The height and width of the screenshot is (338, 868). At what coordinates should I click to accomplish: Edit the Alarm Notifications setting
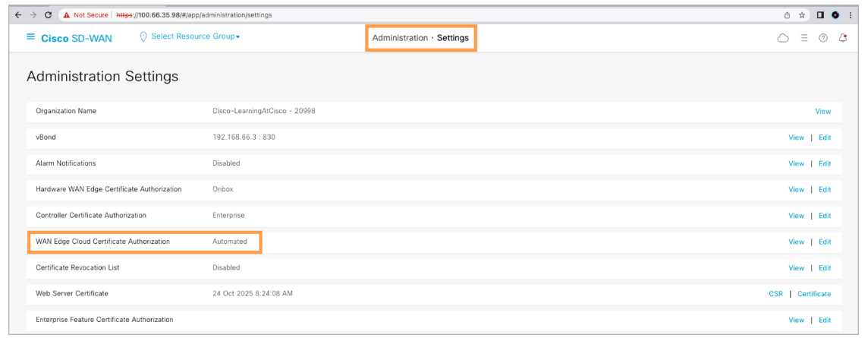pos(825,163)
